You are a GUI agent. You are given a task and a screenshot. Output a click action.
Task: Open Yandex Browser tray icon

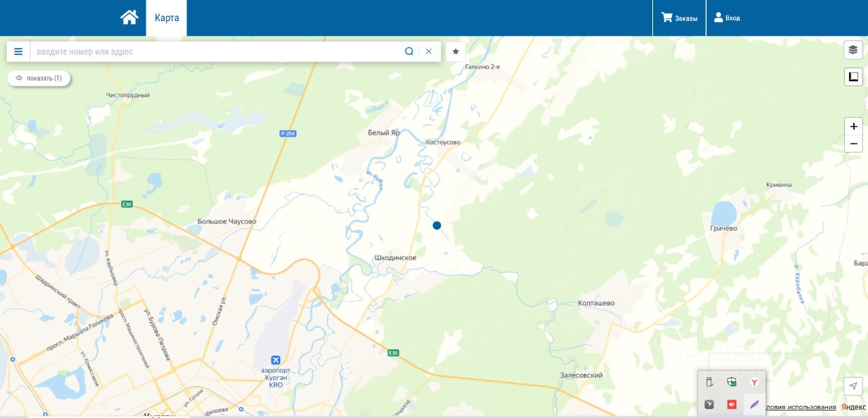[754, 382]
